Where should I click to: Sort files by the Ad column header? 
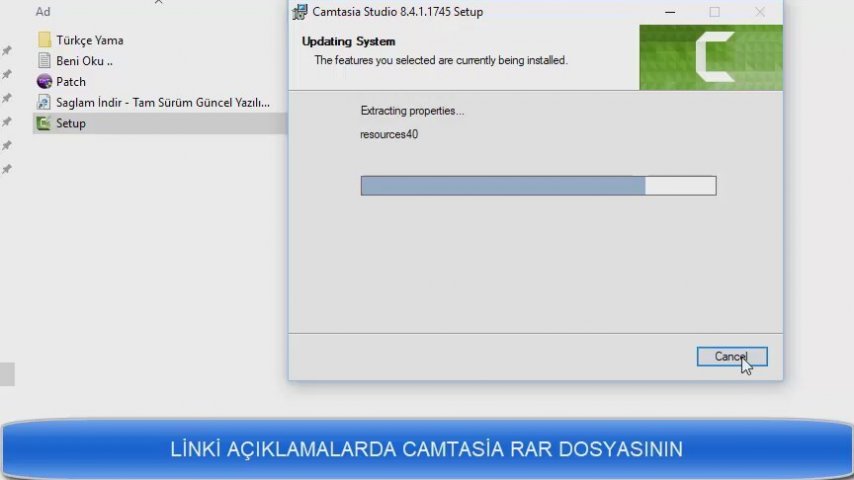(x=43, y=11)
